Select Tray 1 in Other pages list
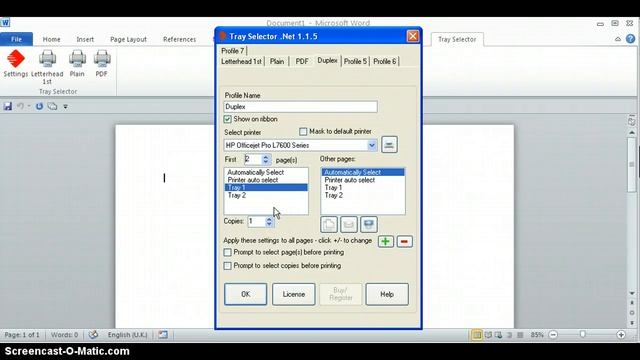The width and height of the screenshot is (640, 360). pyautogui.click(x=363, y=188)
